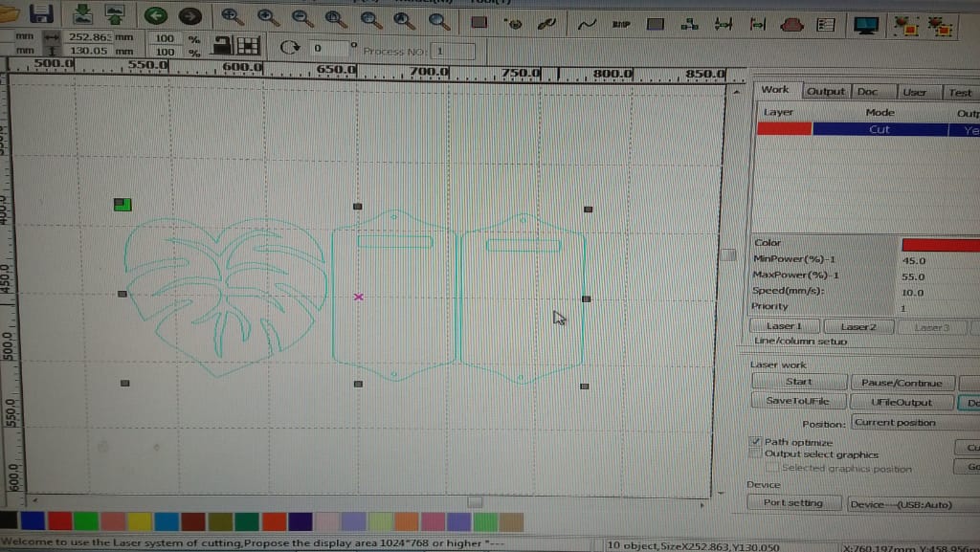980x552 pixels.
Task: Toggle the Path optimize checkbox
Action: point(756,441)
